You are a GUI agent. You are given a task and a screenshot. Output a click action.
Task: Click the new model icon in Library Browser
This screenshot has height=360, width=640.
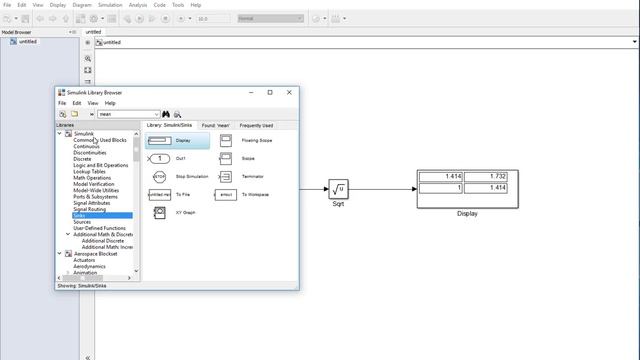pos(62,114)
